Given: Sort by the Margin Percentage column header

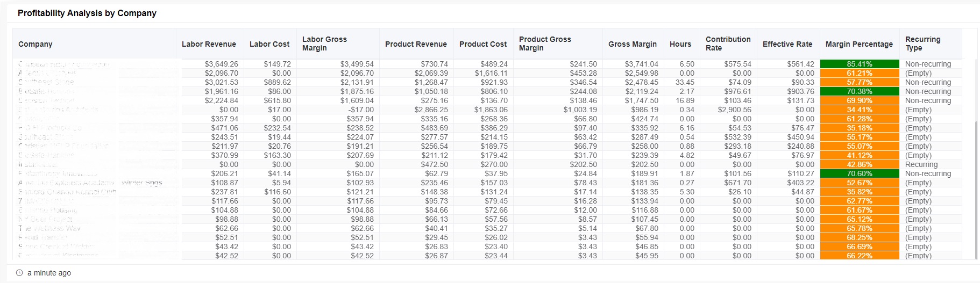Looking at the screenshot, I should click(859, 44).
